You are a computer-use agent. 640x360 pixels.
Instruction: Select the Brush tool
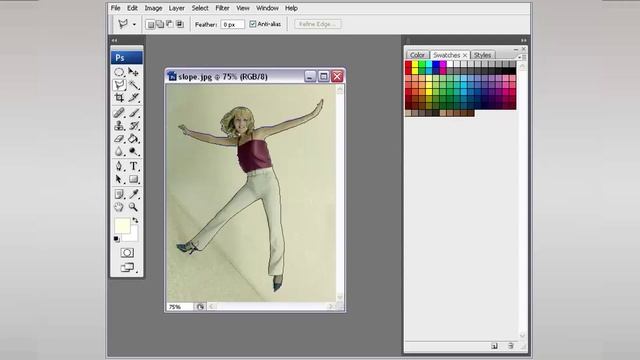coord(133,113)
